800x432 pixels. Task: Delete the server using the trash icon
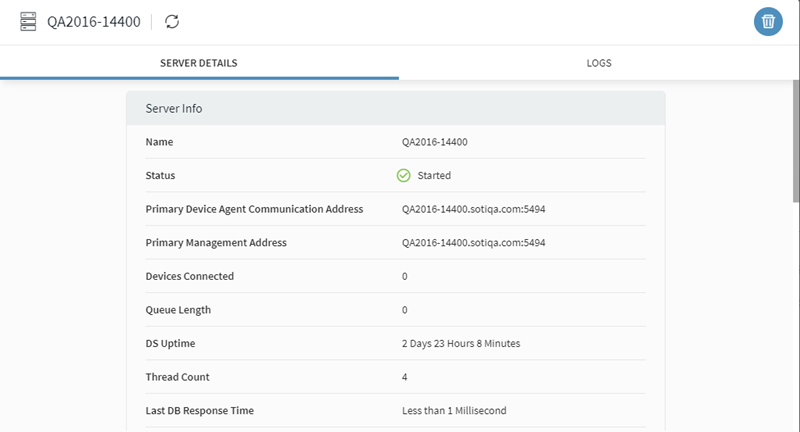coord(768,22)
